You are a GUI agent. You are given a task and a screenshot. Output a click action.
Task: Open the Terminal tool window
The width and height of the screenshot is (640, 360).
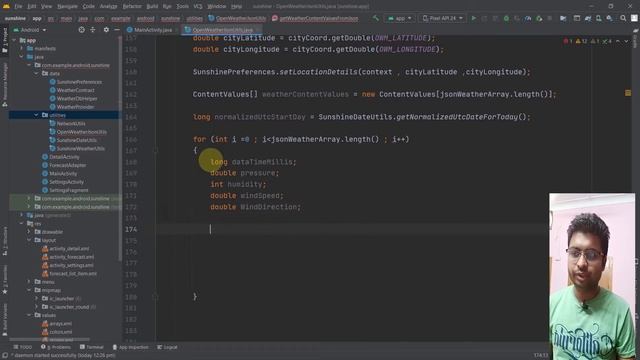click(x=92, y=347)
